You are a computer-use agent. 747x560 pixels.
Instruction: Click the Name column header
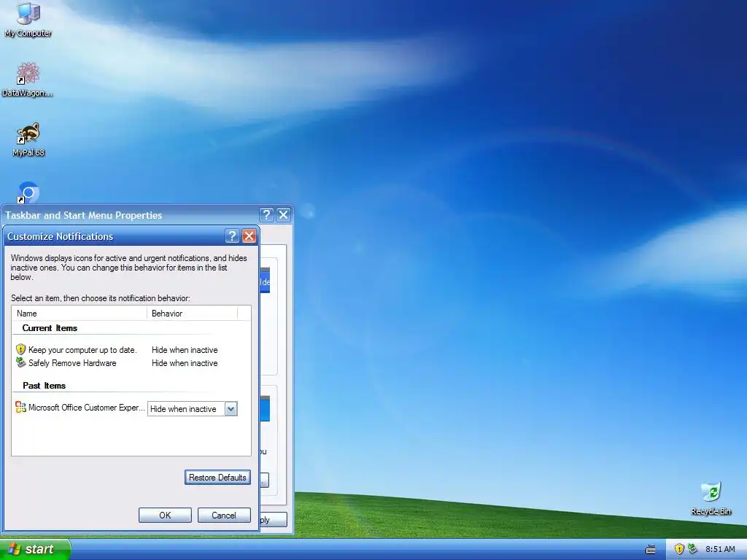click(x=80, y=314)
